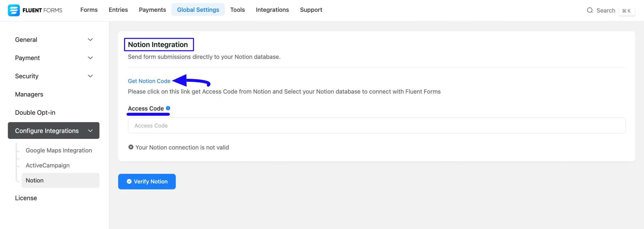
Task: Open the Entries menu tab
Action: click(118, 10)
